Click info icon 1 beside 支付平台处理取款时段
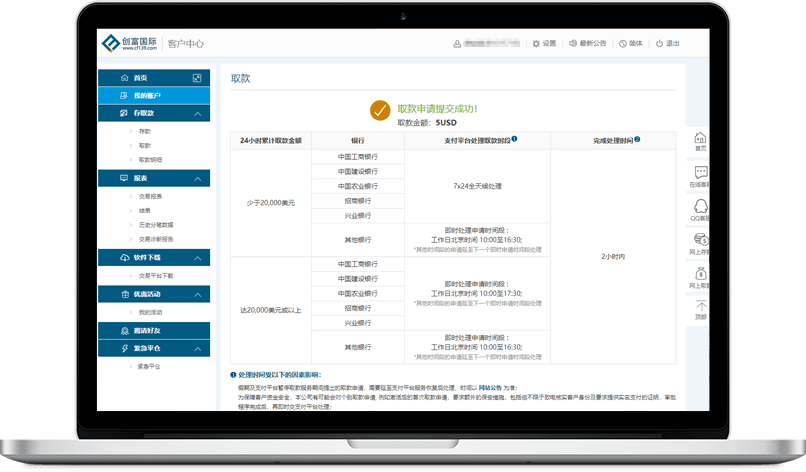This screenshot has height=472, width=806. (515, 139)
